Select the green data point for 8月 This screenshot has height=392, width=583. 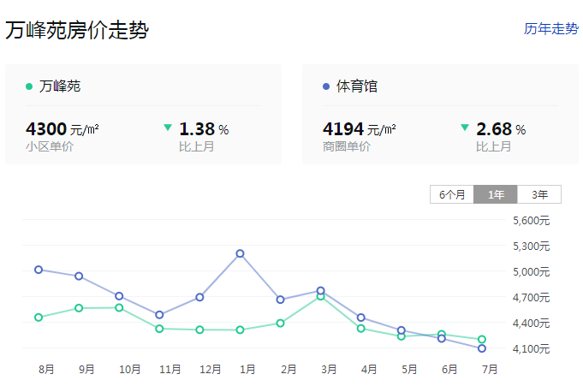[x=39, y=318]
